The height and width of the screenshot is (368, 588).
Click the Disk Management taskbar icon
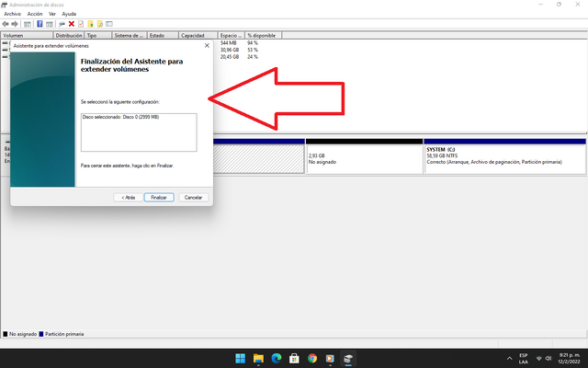[348, 359]
